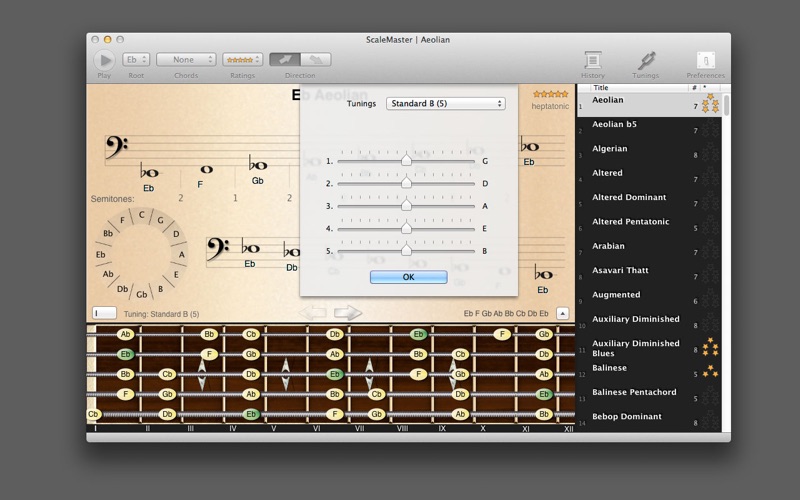Click open-string Cb note on fretboard
Screen dimensions: 800x500
click(x=93, y=414)
